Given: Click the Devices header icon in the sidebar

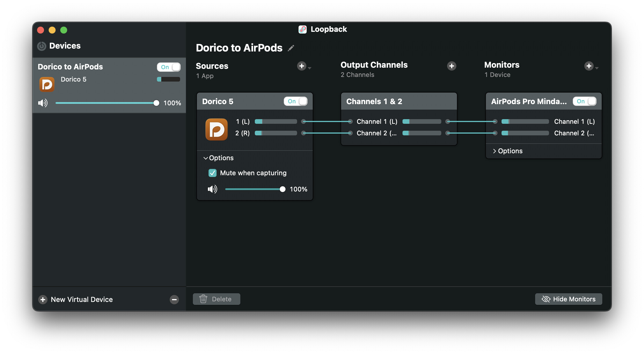Looking at the screenshot, I should (x=42, y=46).
